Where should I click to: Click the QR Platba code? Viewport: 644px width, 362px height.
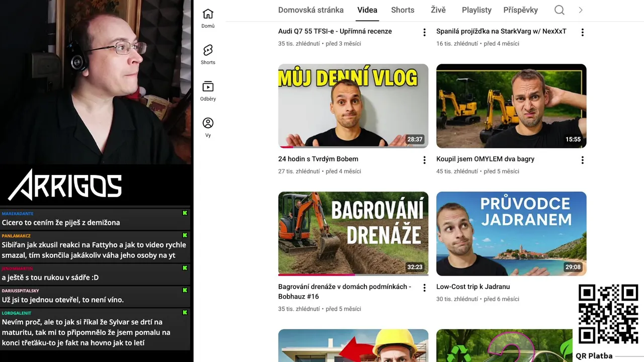tap(608, 314)
